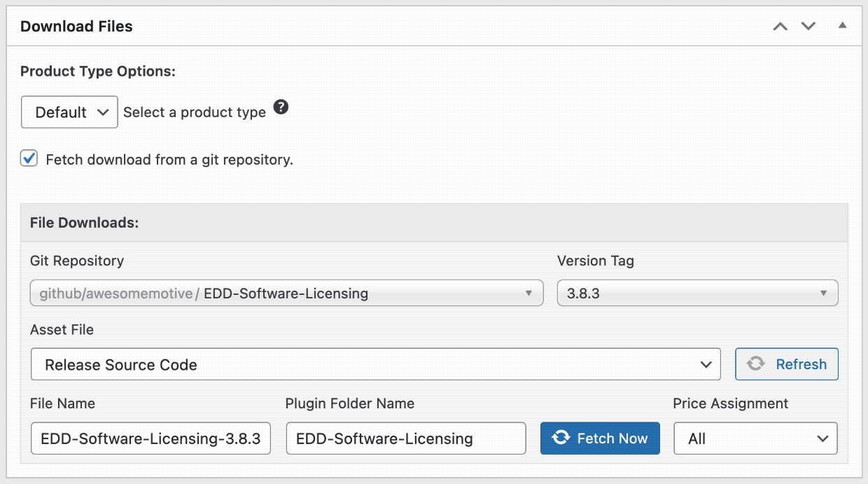Click the Asset File label

pos(62,329)
